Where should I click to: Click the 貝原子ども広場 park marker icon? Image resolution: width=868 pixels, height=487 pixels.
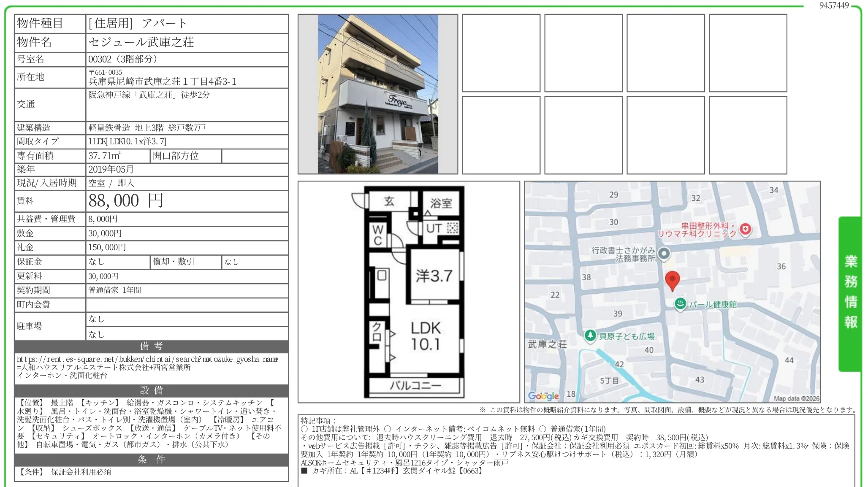(590, 336)
